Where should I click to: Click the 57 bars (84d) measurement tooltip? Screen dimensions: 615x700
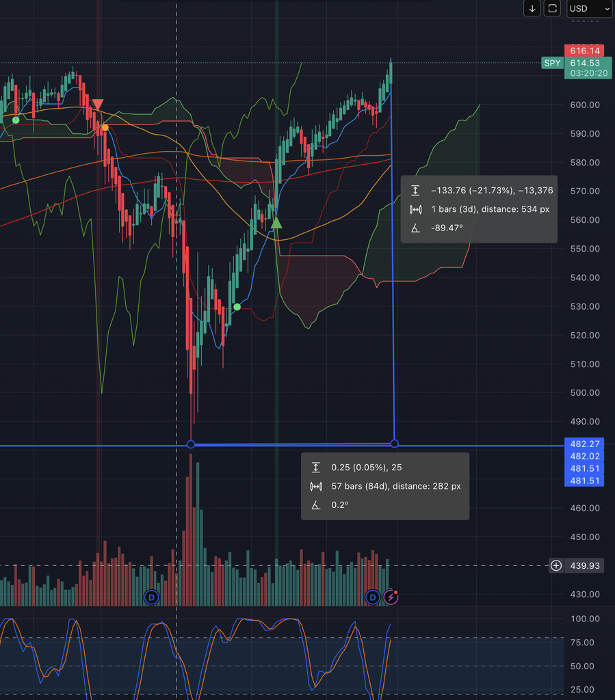click(x=385, y=486)
